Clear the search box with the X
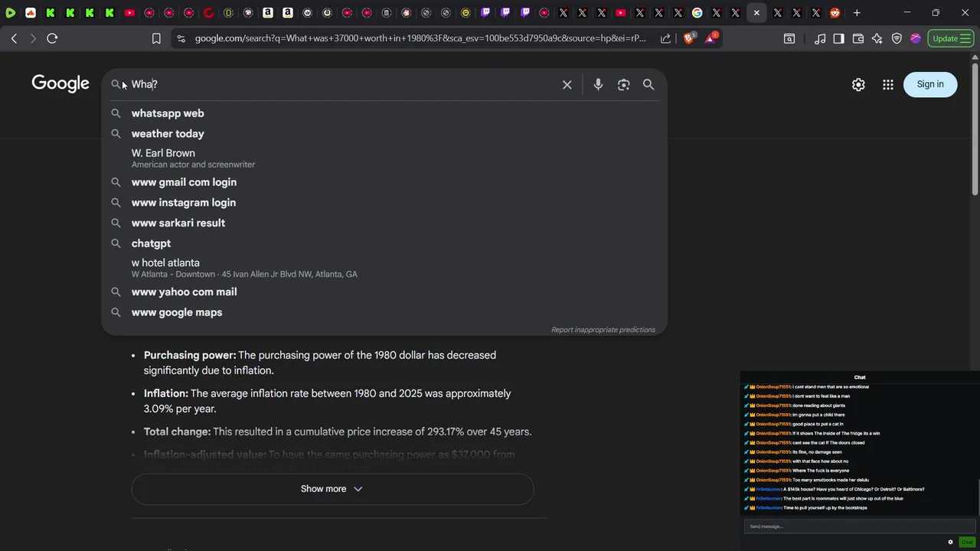Screen dimensions: 980x551 (x=567, y=85)
